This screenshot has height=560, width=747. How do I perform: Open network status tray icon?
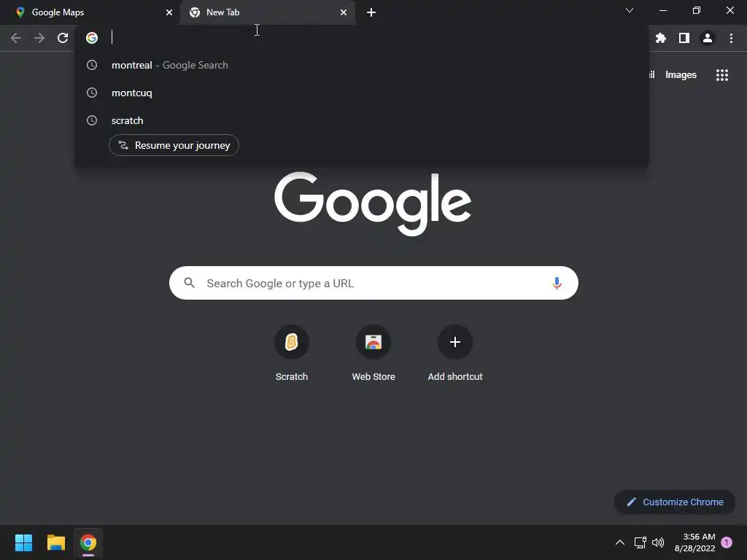pyautogui.click(x=640, y=542)
